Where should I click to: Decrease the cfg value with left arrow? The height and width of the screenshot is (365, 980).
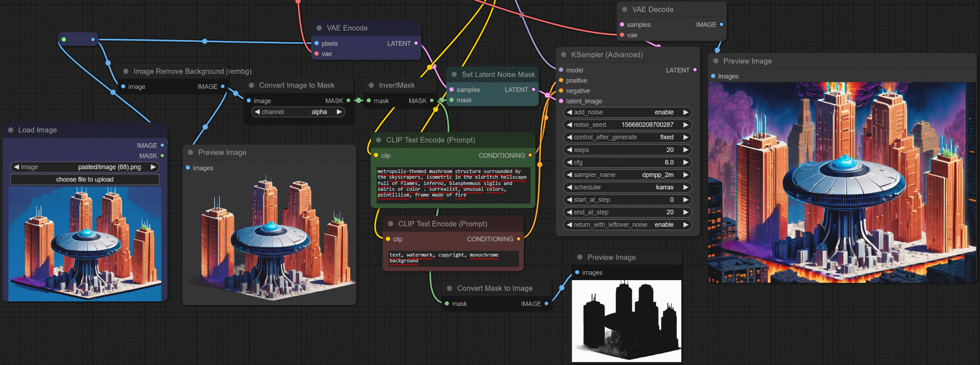569,163
